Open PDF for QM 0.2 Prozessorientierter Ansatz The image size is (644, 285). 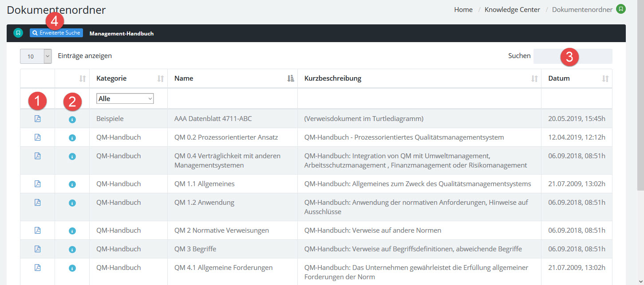click(37, 137)
